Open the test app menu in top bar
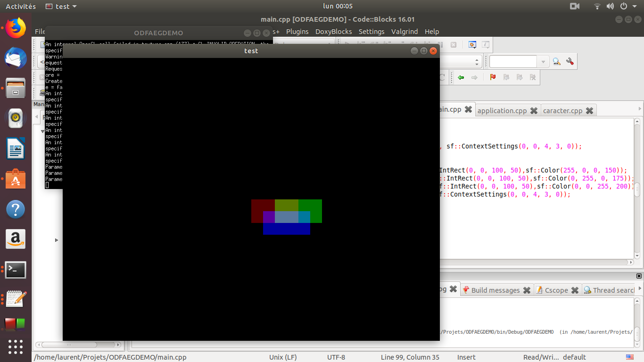Viewport: 644px width, 362px height. pyautogui.click(x=61, y=6)
